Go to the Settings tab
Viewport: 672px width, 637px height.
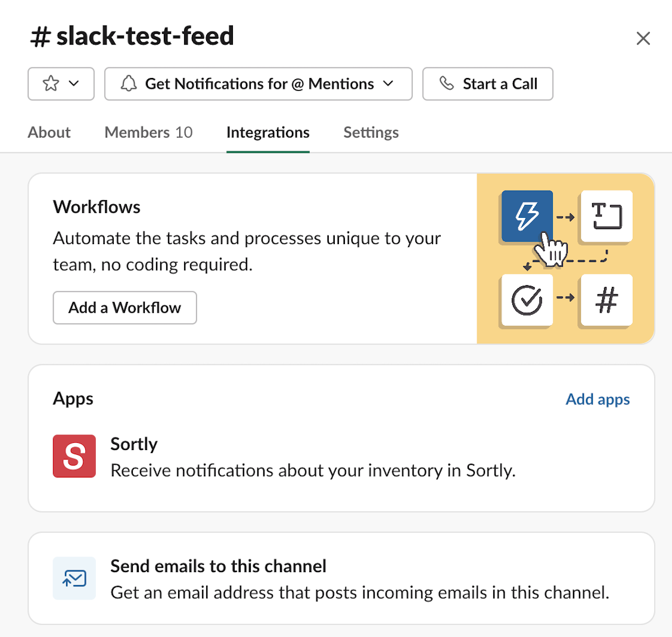(371, 132)
